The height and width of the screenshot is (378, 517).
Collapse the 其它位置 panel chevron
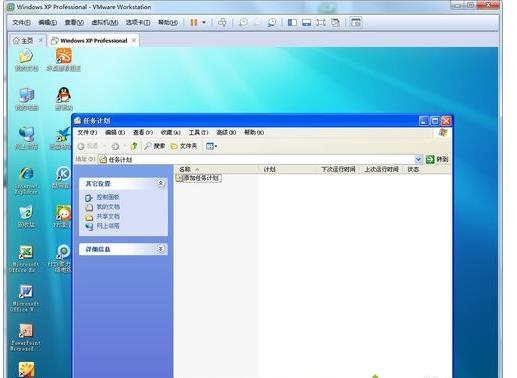(161, 183)
